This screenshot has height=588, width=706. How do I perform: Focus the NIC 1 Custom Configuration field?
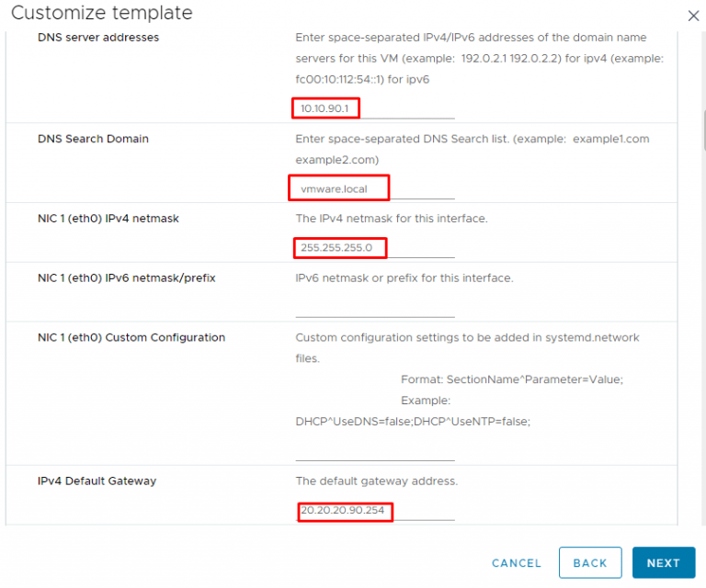tap(374, 450)
